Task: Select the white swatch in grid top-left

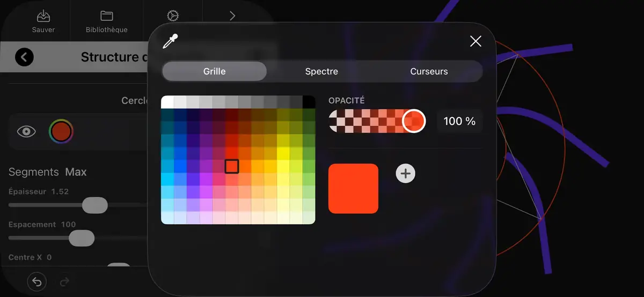Action: click(167, 102)
